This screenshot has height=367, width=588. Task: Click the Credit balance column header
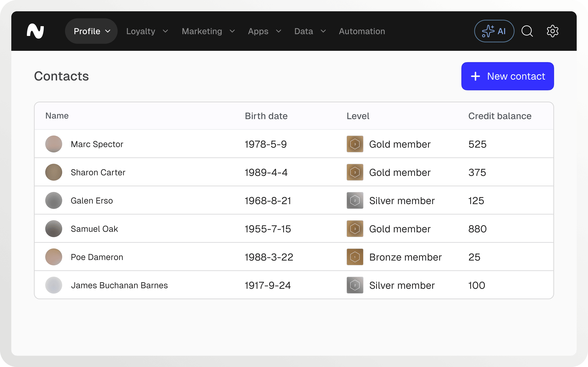click(x=500, y=116)
